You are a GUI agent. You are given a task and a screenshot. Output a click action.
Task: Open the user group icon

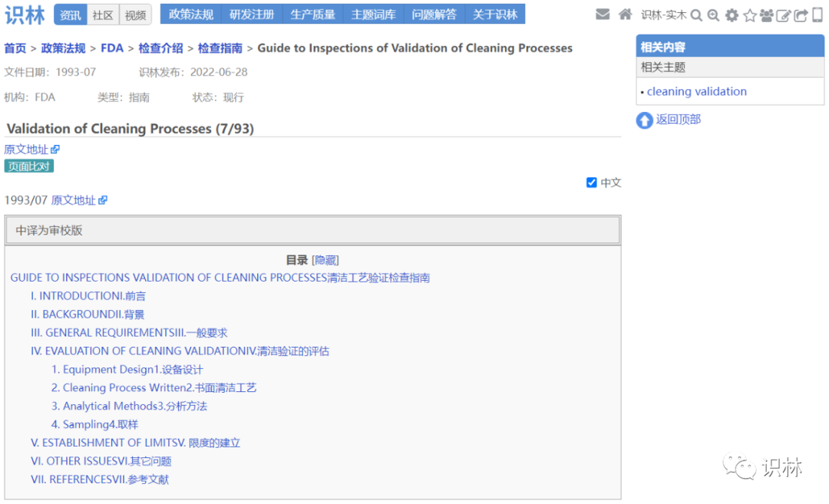coord(767,14)
